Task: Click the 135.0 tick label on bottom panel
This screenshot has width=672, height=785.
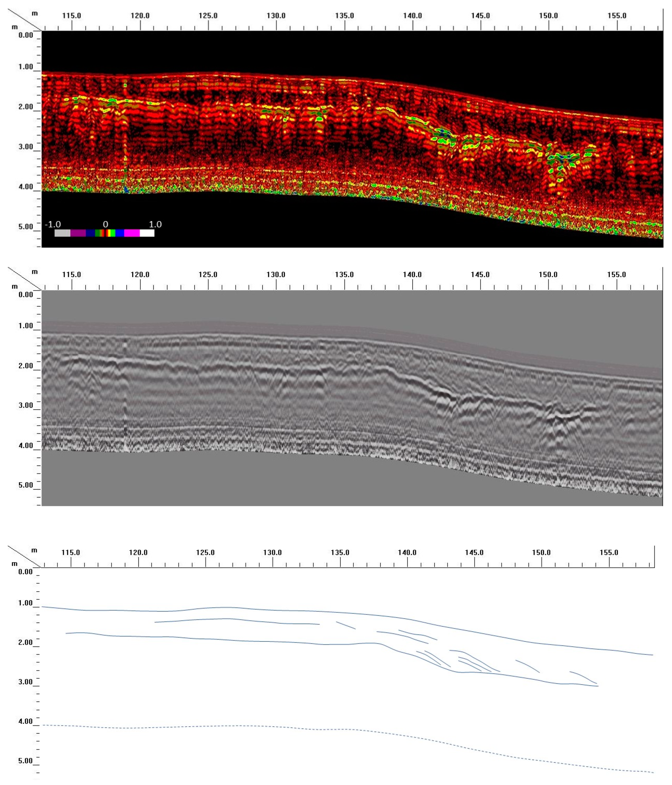Action: [x=340, y=552]
